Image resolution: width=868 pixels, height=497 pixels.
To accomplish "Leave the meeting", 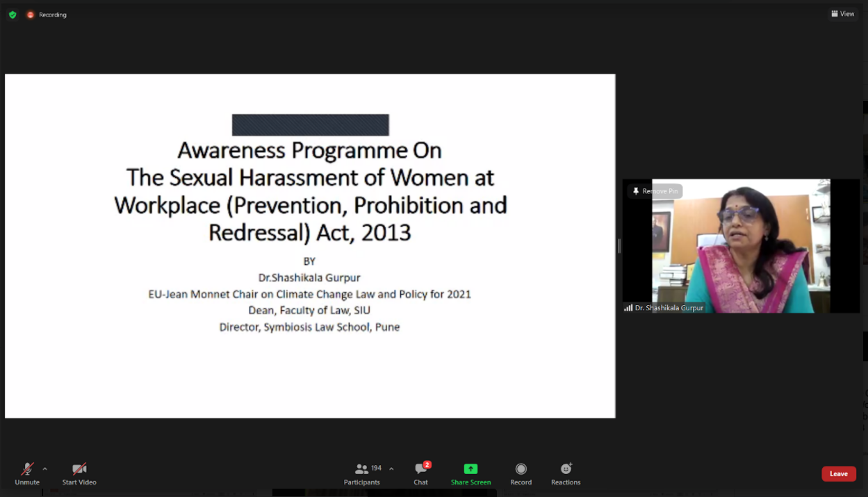I will tap(838, 473).
